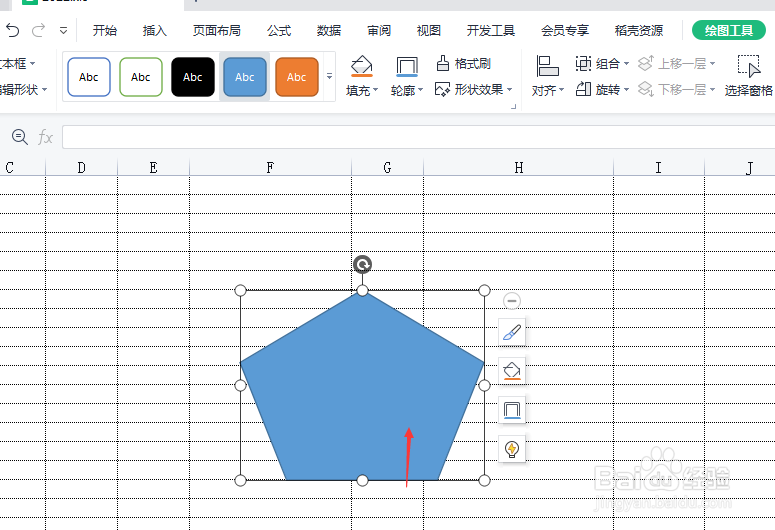
Task: Select column D header
Action: click(x=82, y=168)
